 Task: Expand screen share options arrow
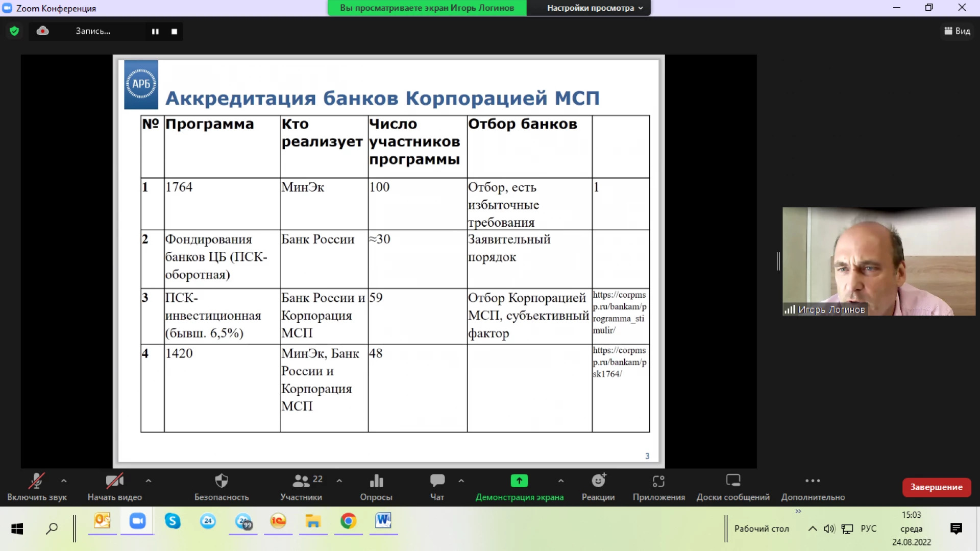click(x=561, y=481)
